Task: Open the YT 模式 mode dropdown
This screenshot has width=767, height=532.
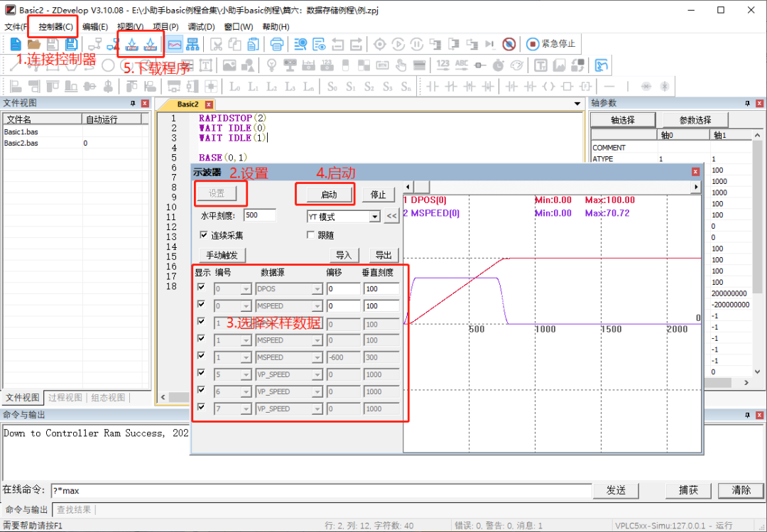Action: click(375, 217)
